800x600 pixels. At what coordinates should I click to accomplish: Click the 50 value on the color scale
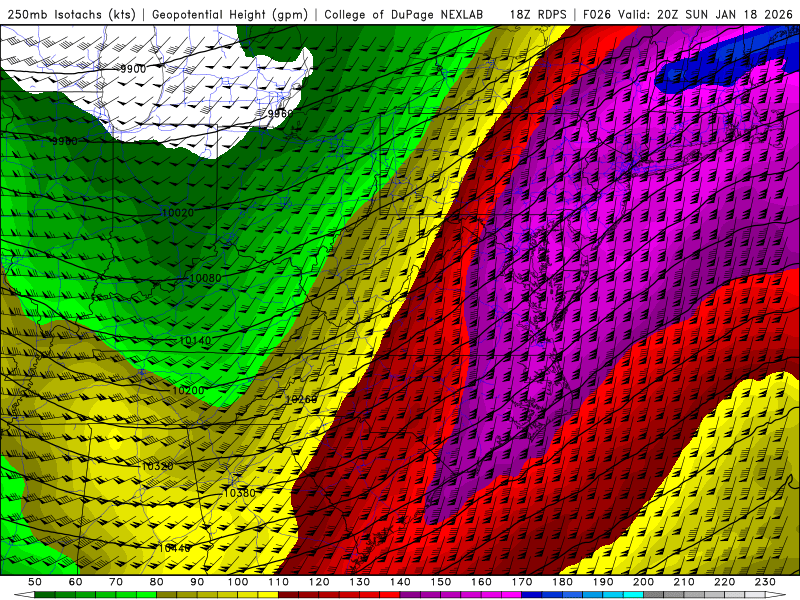[x=35, y=582]
